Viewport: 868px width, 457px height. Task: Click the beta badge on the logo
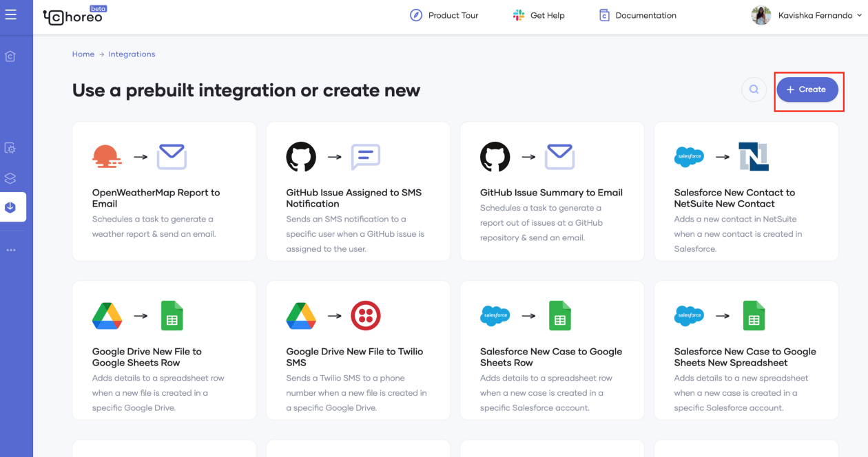coord(99,9)
